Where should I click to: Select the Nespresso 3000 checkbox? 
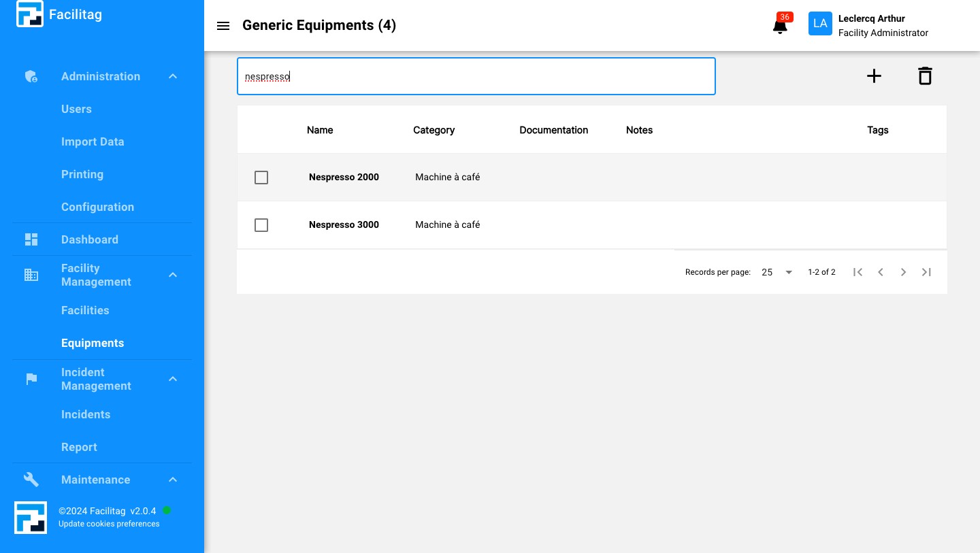click(261, 225)
